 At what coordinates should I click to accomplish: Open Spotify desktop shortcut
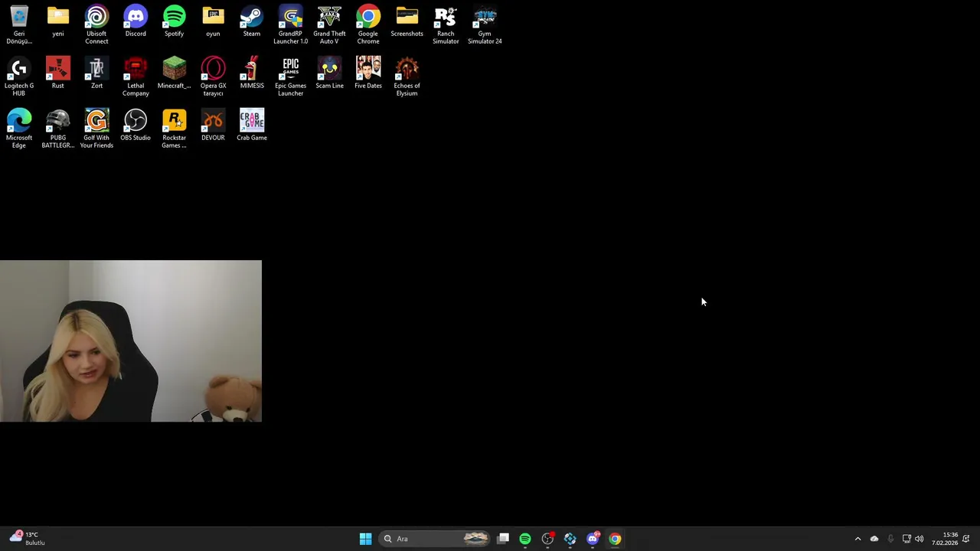click(174, 22)
